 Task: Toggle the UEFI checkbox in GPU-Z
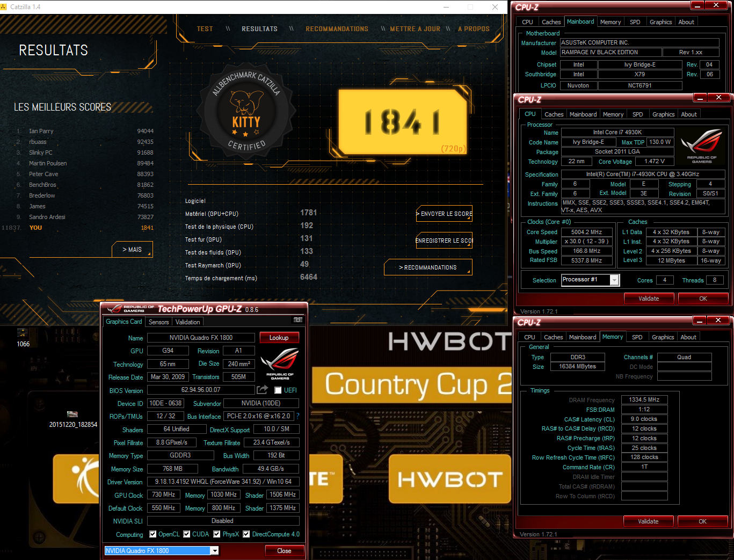(x=278, y=390)
